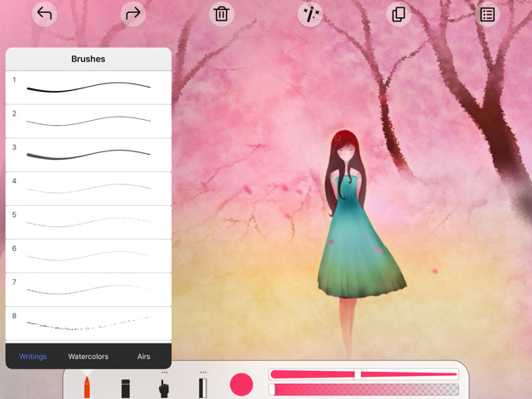Image resolution: width=532 pixels, height=399 pixels.
Task: Choose brush 1 from the list
Action: [88, 87]
